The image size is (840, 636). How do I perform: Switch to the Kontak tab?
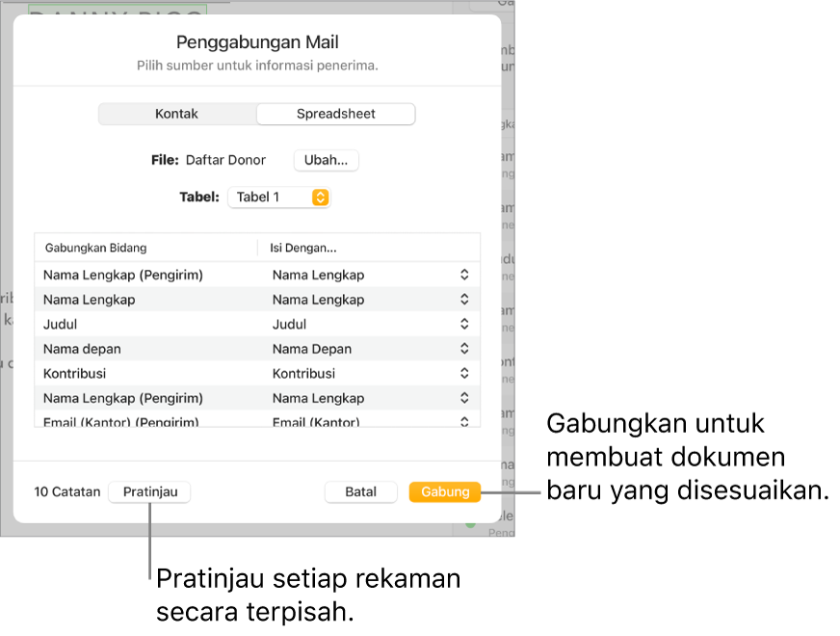click(177, 114)
